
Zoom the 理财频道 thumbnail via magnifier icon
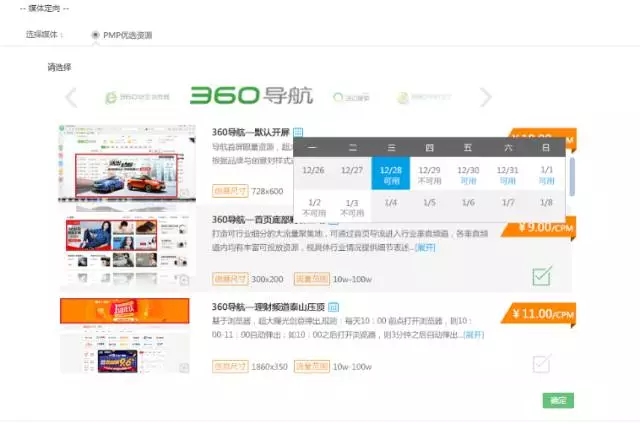(x=184, y=367)
